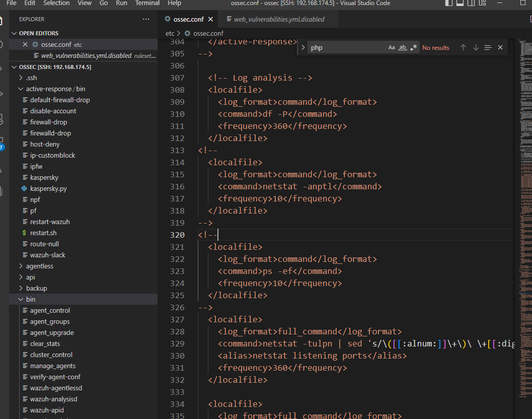Open wazuh-slack file
Screen dimensions: 532x419
[47, 255]
